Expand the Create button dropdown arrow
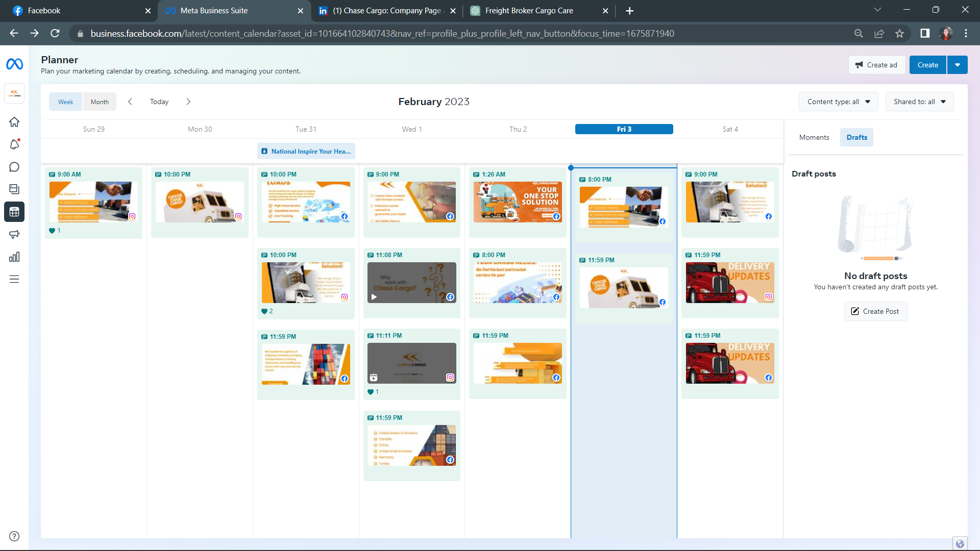 point(958,65)
